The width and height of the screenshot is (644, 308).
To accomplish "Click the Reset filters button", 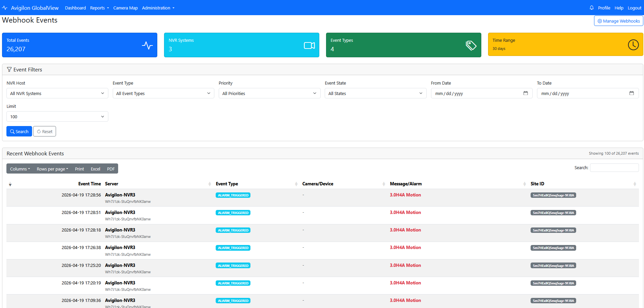I will (45, 131).
